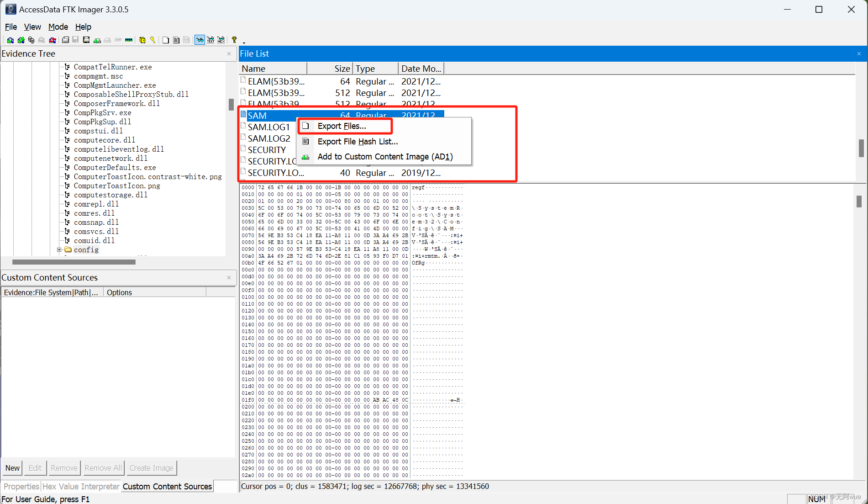Sort File List by Date Mo... column
Image resolution: width=868 pixels, height=504 pixels.
pos(421,69)
